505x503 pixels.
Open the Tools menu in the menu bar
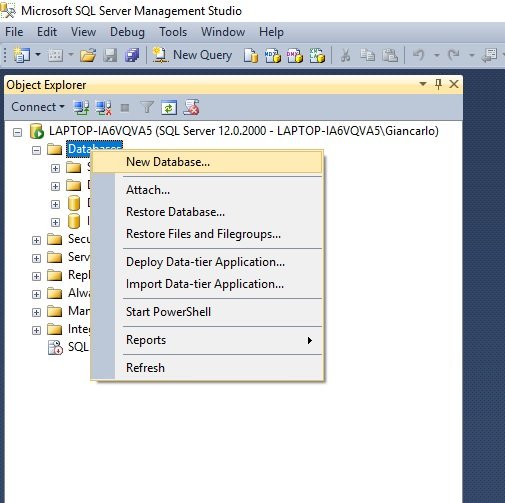click(x=173, y=32)
